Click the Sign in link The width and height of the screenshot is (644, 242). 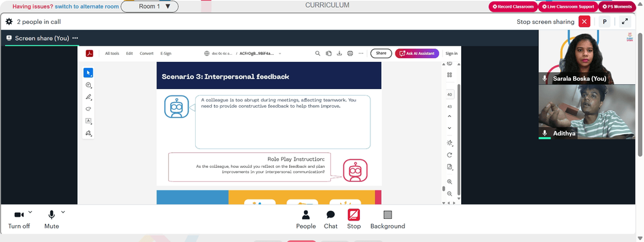point(451,54)
